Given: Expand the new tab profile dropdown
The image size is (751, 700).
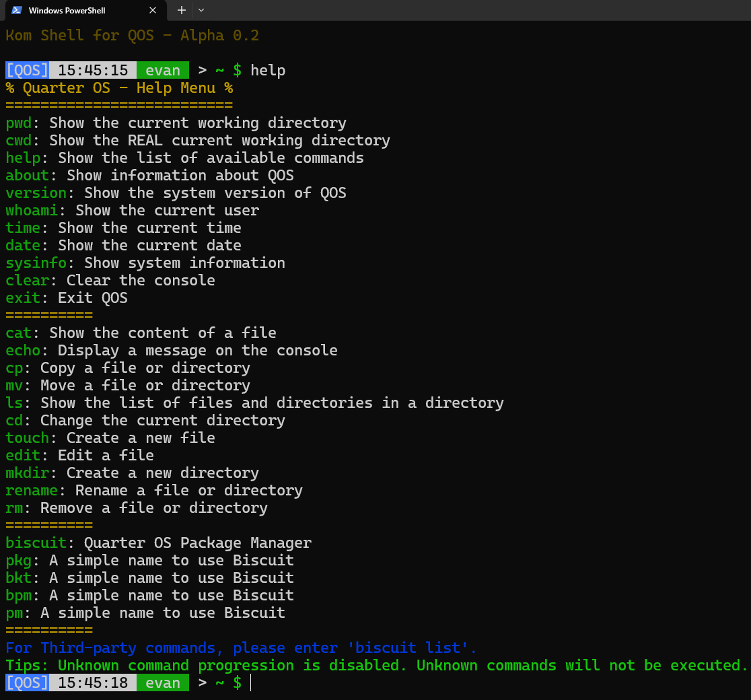Looking at the screenshot, I should click(x=201, y=10).
